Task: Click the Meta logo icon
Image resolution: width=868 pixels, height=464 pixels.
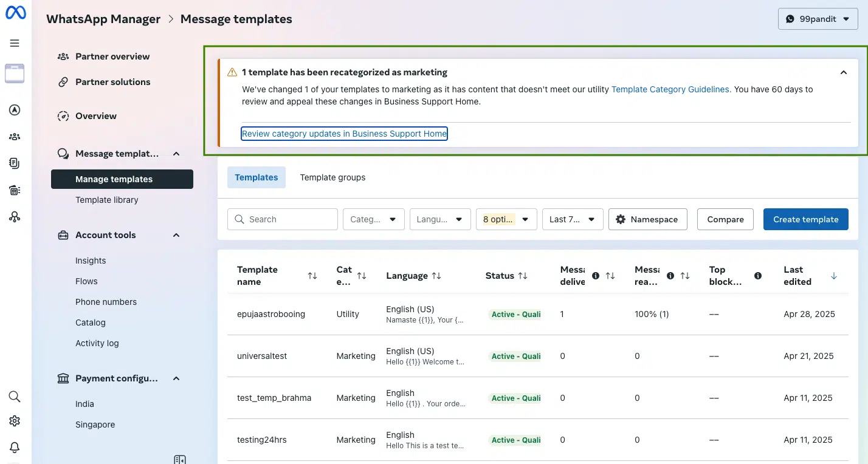Action: (15, 13)
